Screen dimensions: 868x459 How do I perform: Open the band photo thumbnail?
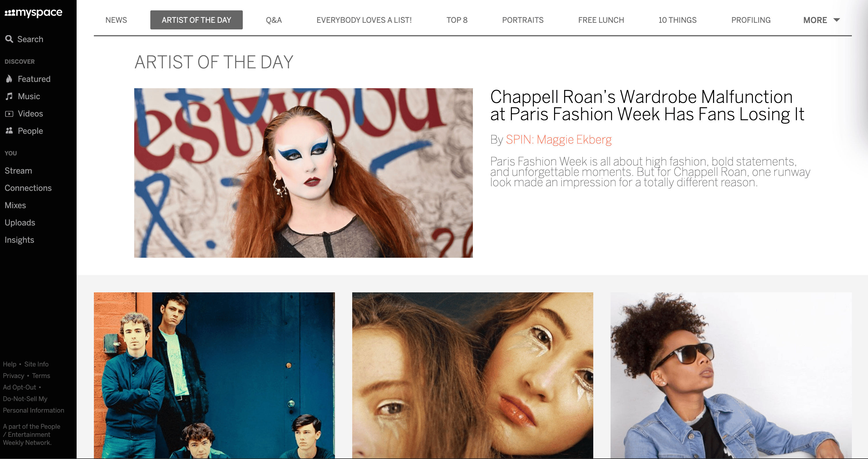pos(214,375)
